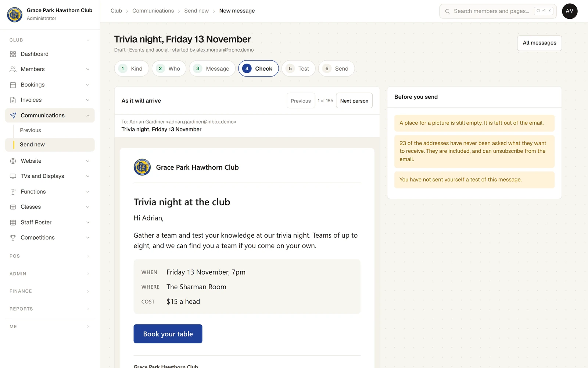Screen dimensions: 588x368
Task: Click the Invoices document icon
Action: point(13,100)
